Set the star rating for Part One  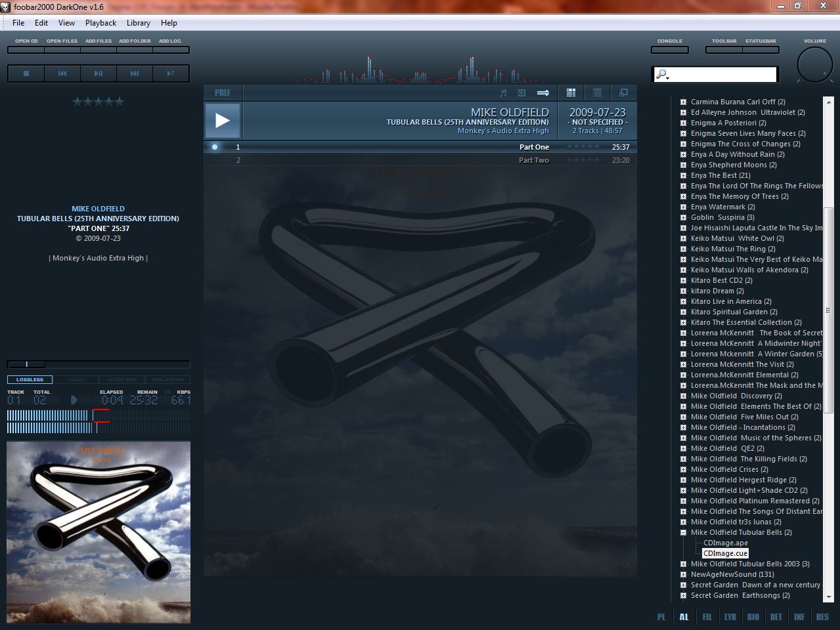583,147
